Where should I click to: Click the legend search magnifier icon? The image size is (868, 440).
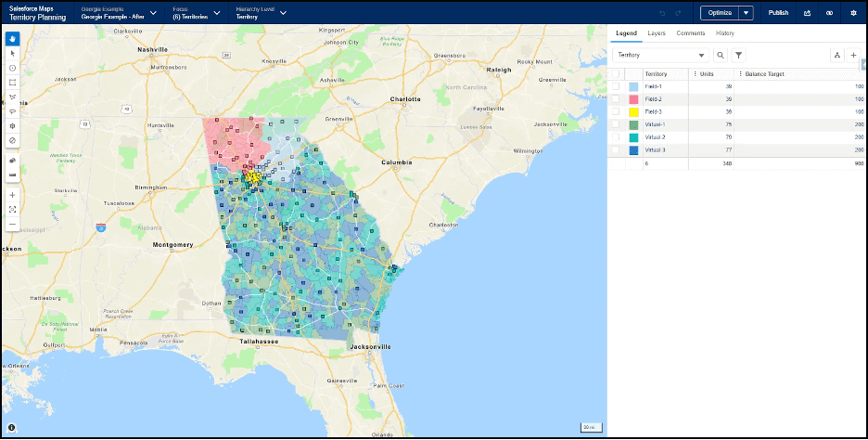(x=721, y=56)
